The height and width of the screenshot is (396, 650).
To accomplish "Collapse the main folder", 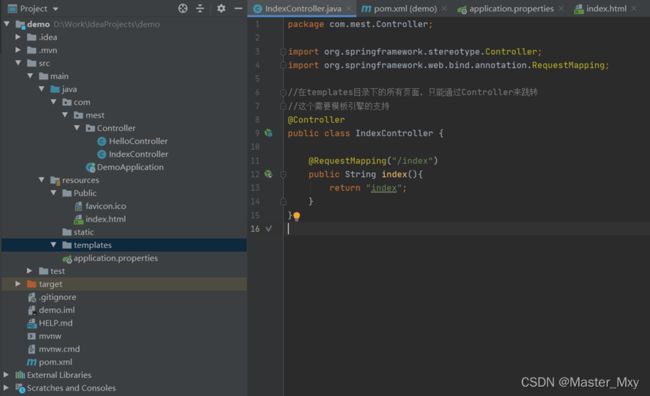I will [30, 76].
